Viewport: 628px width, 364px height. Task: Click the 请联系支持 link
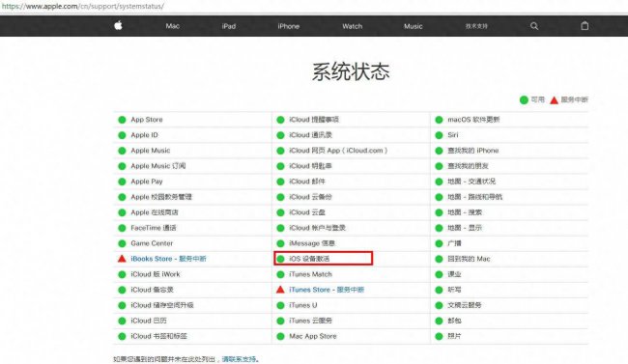pos(239,359)
